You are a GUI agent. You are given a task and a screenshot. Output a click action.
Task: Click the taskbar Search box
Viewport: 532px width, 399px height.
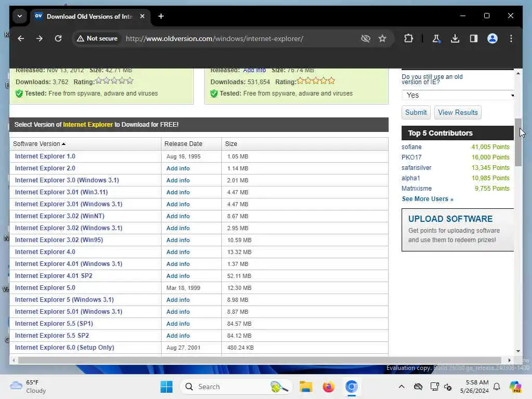point(236,387)
